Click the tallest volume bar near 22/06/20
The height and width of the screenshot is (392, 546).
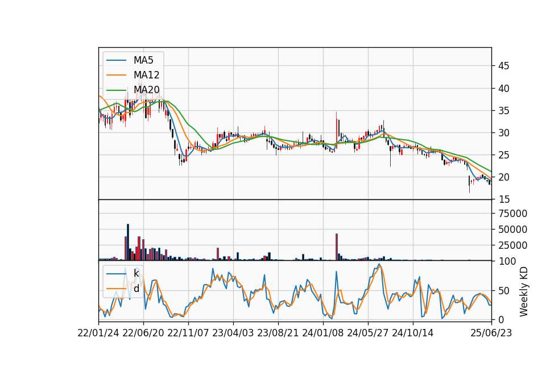pyautogui.click(x=128, y=242)
